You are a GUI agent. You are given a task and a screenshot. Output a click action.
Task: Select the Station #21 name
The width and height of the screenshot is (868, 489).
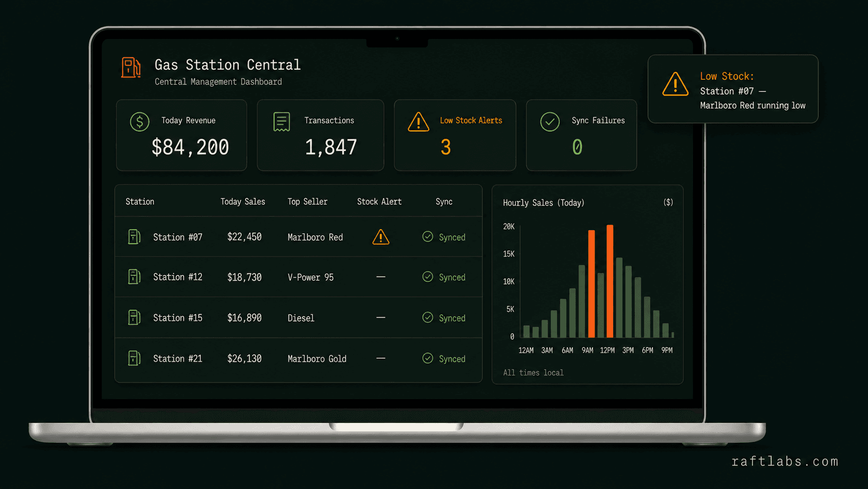(x=178, y=359)
